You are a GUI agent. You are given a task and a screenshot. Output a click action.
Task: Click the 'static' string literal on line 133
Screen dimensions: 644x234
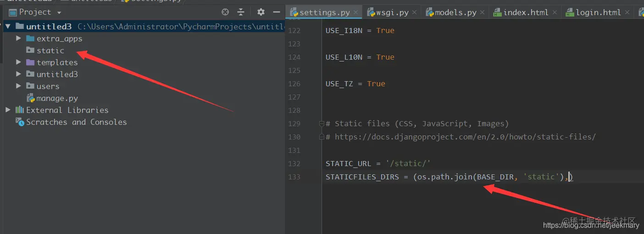click(x=541, y=177)
